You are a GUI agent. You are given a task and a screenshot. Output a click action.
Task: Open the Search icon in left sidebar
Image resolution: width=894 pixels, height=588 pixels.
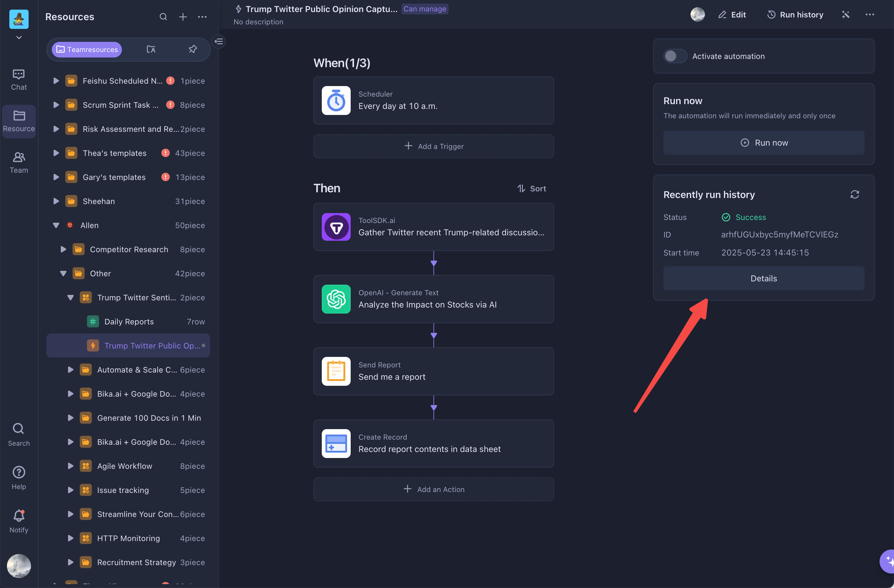(x=19, y=435)
